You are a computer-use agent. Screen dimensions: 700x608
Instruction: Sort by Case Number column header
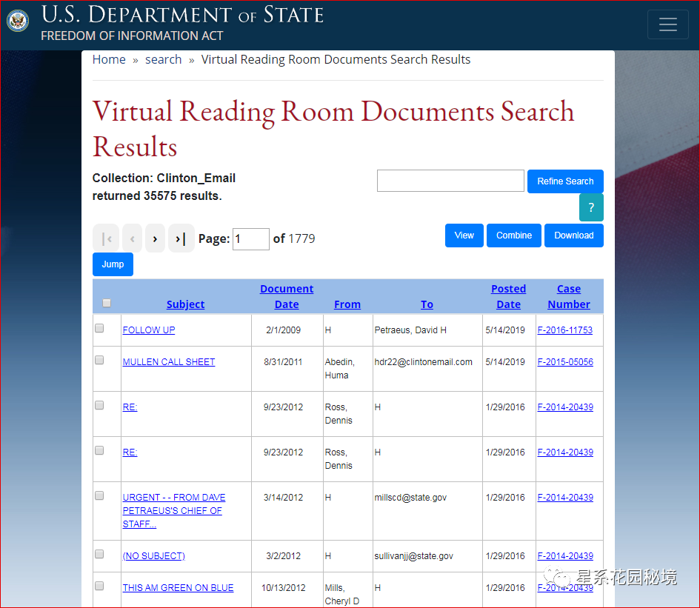click(569, 296)
